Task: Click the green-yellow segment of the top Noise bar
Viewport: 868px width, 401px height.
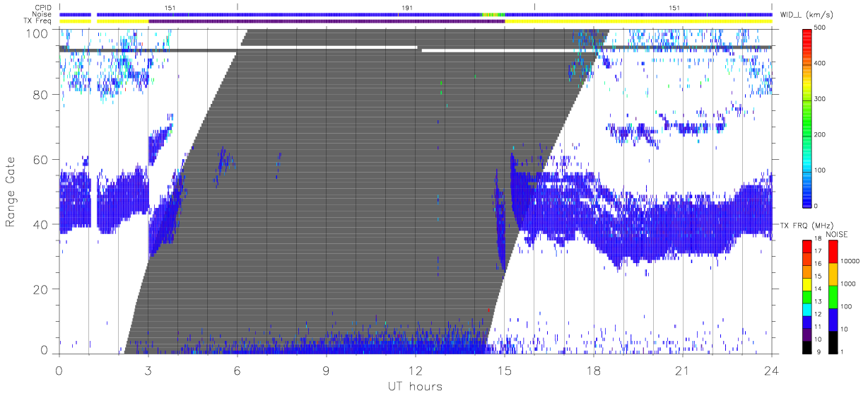Action: [x=493, y=14]
